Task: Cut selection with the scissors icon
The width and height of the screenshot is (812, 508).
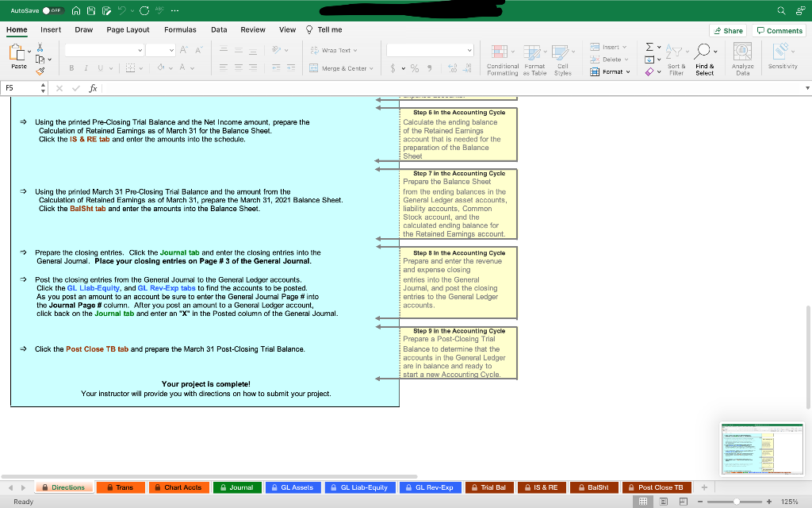Action: [40, 47]
